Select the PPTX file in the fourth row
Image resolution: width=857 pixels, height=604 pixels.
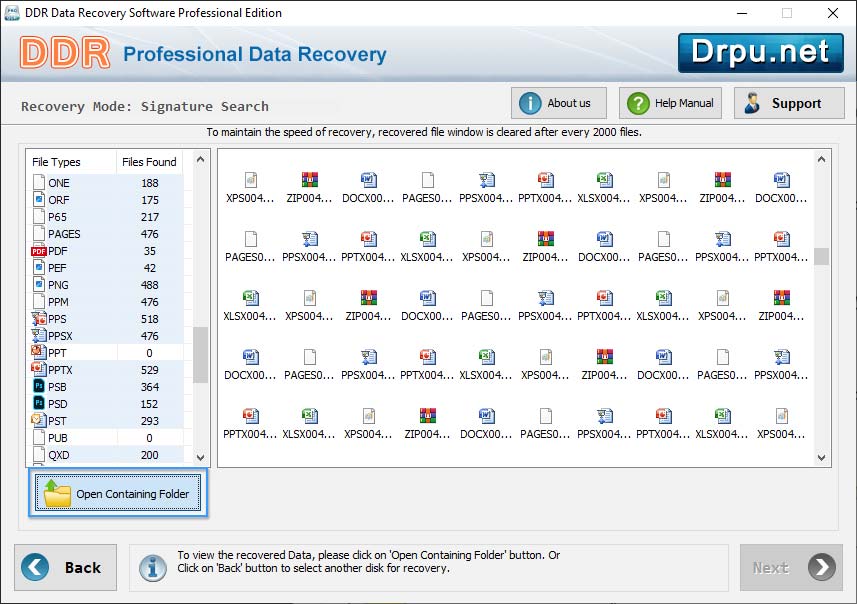(x=427, y=365)
